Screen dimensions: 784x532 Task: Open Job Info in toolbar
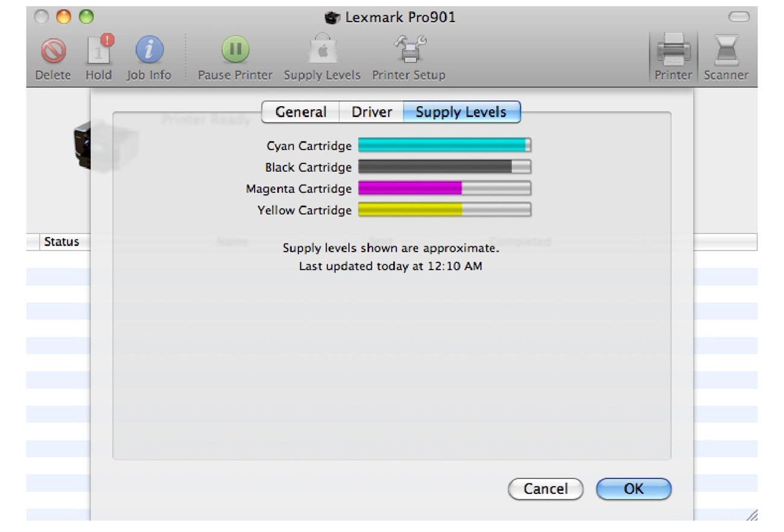pos(149,51)
